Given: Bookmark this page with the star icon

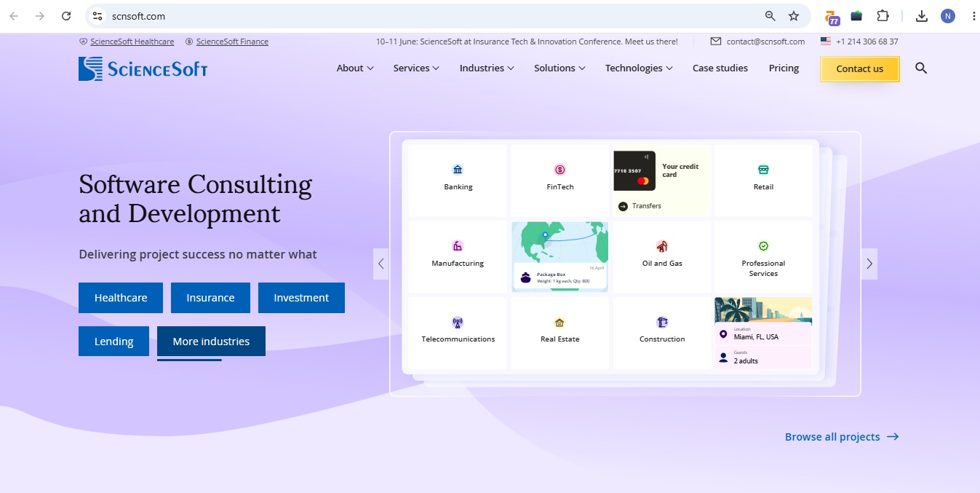Looking at the screenshot, I should coord(794,16).
